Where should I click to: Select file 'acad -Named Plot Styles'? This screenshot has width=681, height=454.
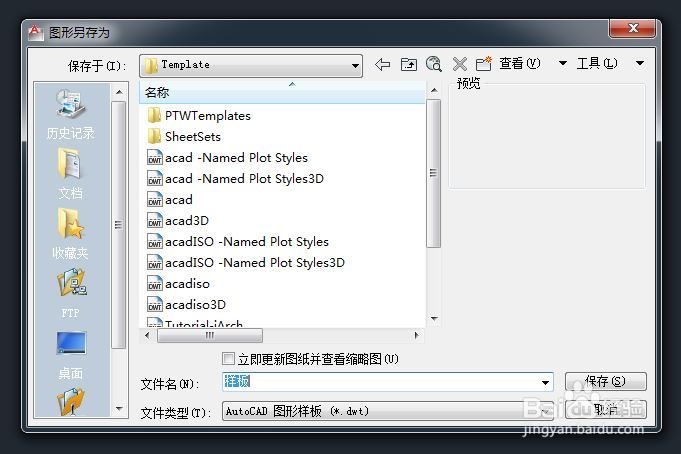pos(228,158)
